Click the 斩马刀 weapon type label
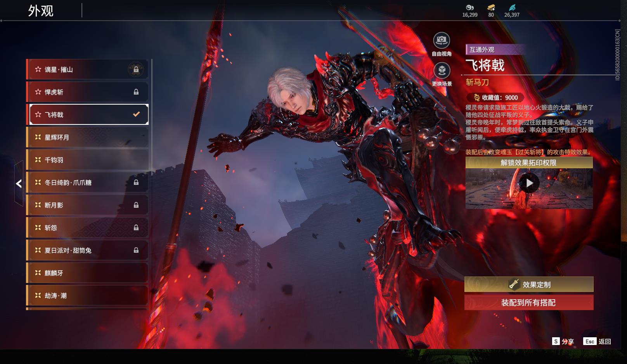Viewport: 627px width, 364px height. coord(477,82)
